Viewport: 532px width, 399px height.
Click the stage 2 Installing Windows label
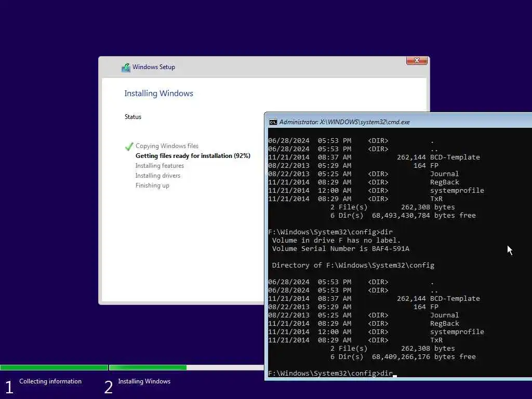[x=144, y=381]
